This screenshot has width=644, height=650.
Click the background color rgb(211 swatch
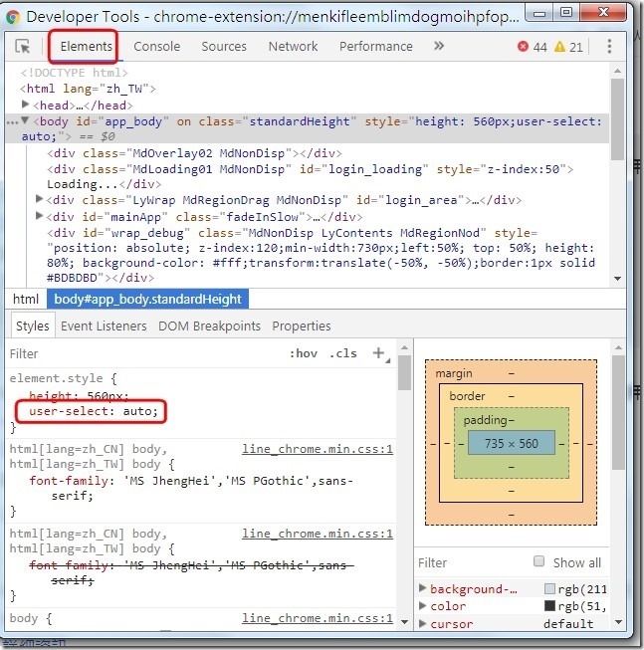(549, 588)
